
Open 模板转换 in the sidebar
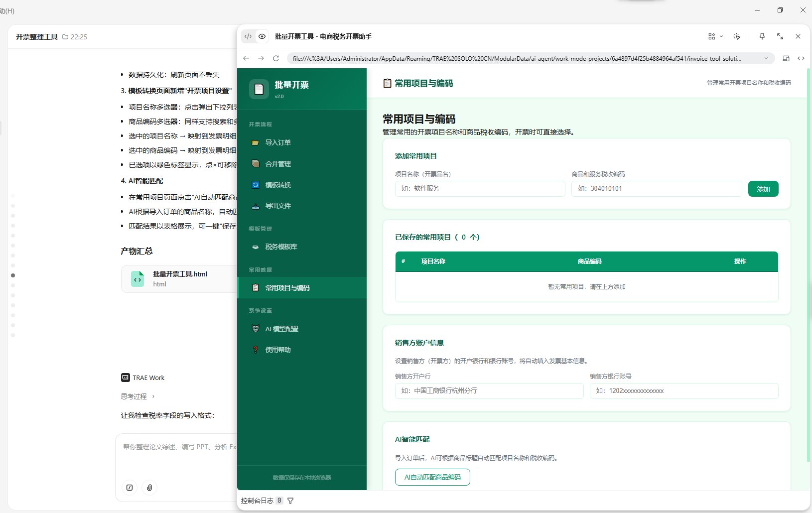click(302, 185)
